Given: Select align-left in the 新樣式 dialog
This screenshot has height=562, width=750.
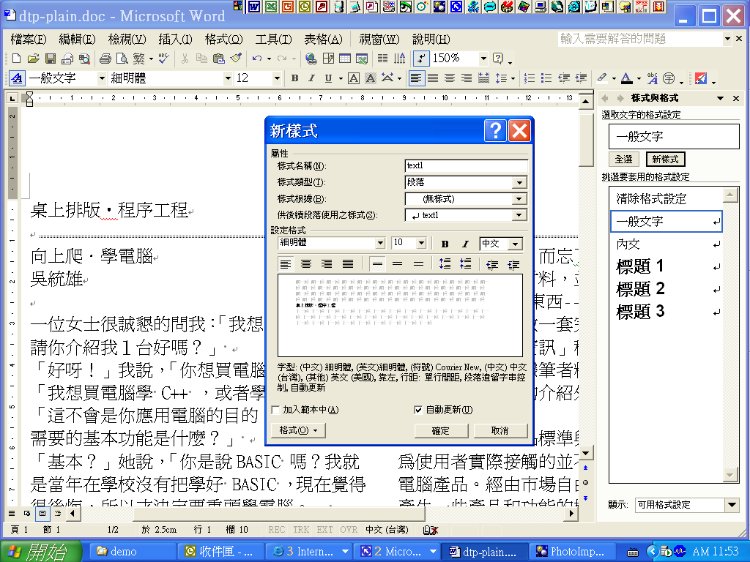Looking at the screenshot, I should pos(286,264).
